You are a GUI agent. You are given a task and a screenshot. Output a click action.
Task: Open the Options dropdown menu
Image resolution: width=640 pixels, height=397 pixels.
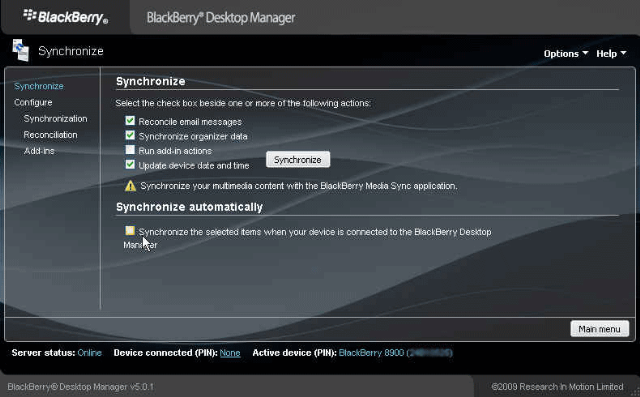(566, 53)
